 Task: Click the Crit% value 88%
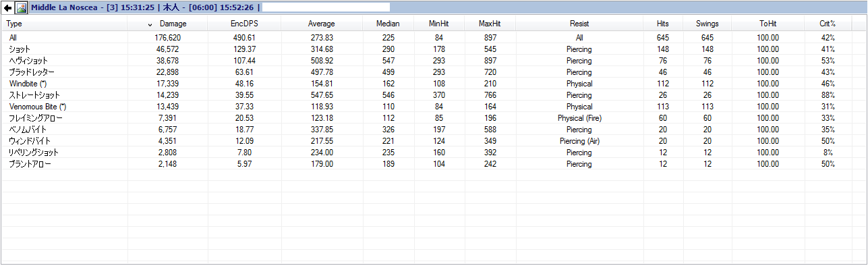[828, 95]
